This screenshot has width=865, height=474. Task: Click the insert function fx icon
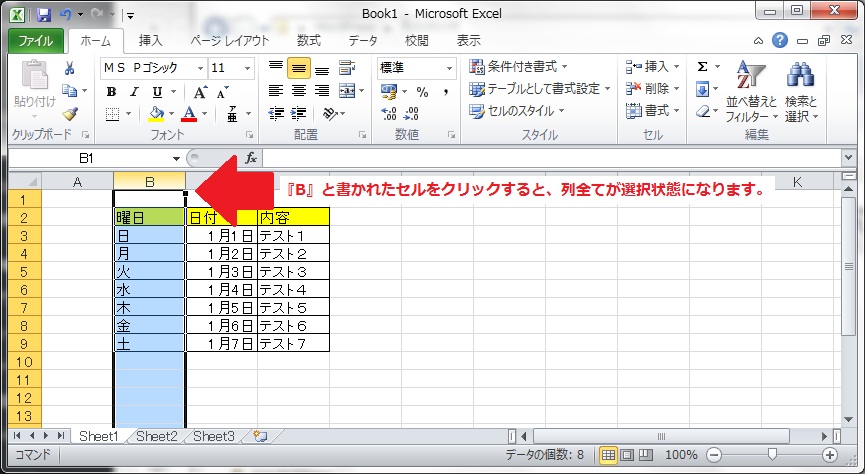pos(251,158)
